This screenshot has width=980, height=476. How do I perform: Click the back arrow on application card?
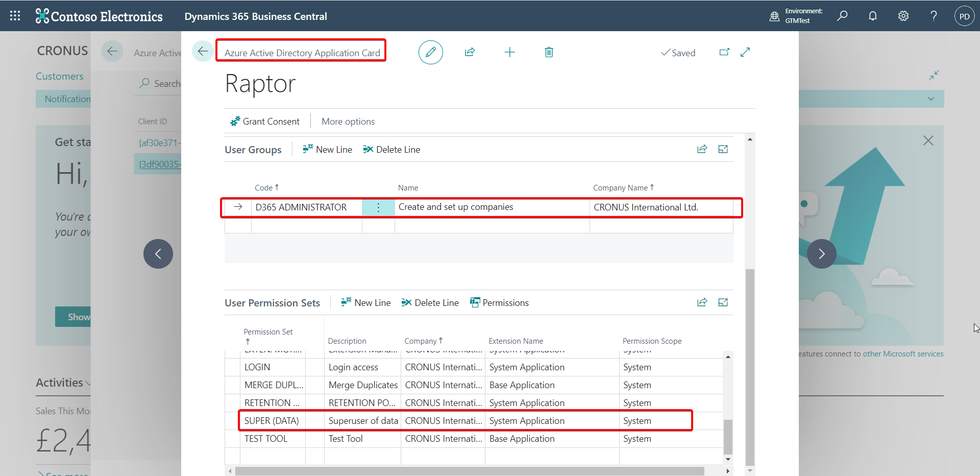tap(203, 52)
